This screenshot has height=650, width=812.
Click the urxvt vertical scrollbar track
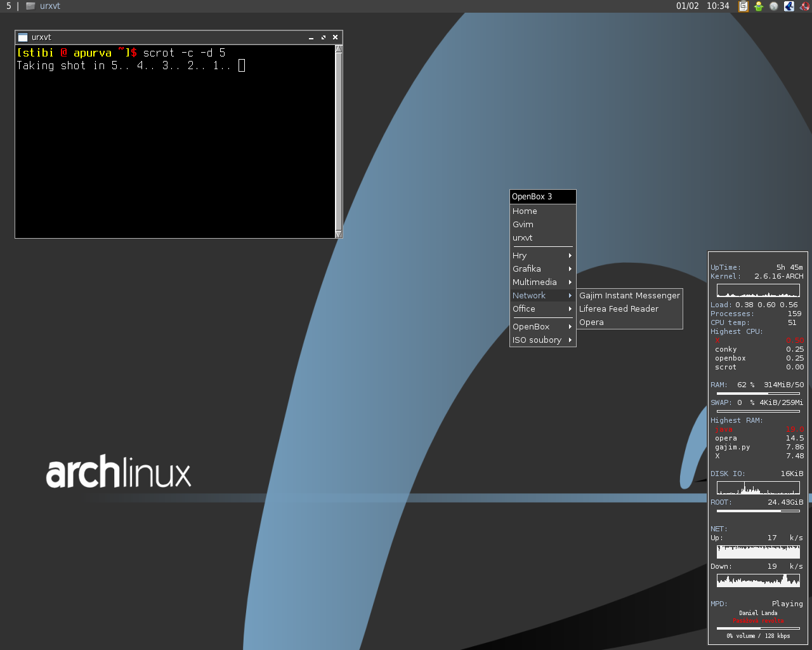coord(339,142)
